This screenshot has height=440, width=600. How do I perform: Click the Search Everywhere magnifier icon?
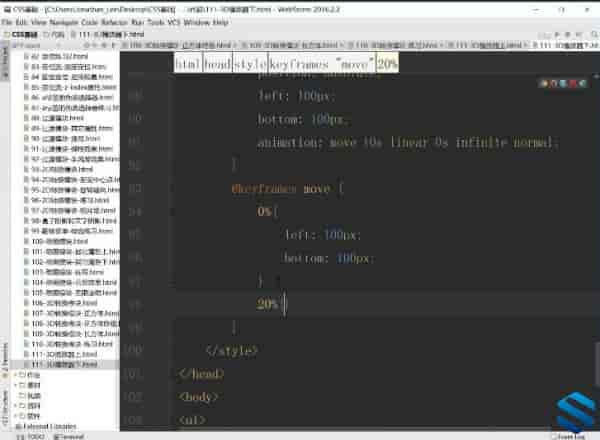pyautogui.click(x=594, y=34)
